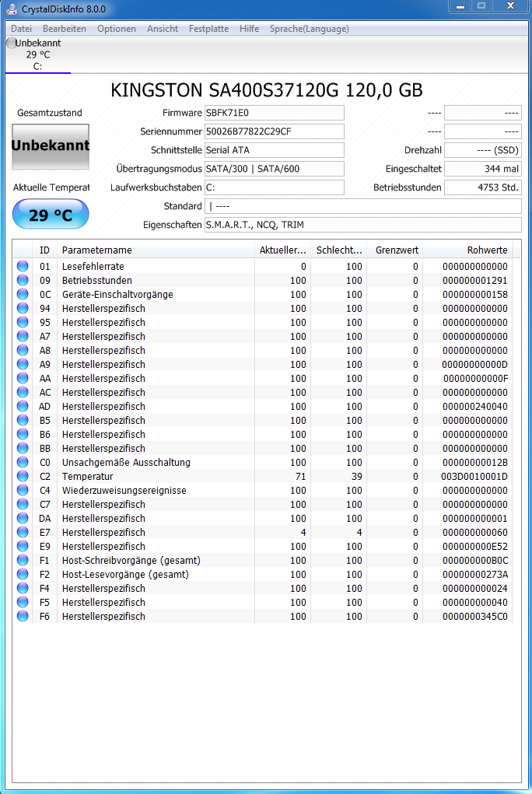
Task: Click raw value 000000240040
Action: click(474, 406)
